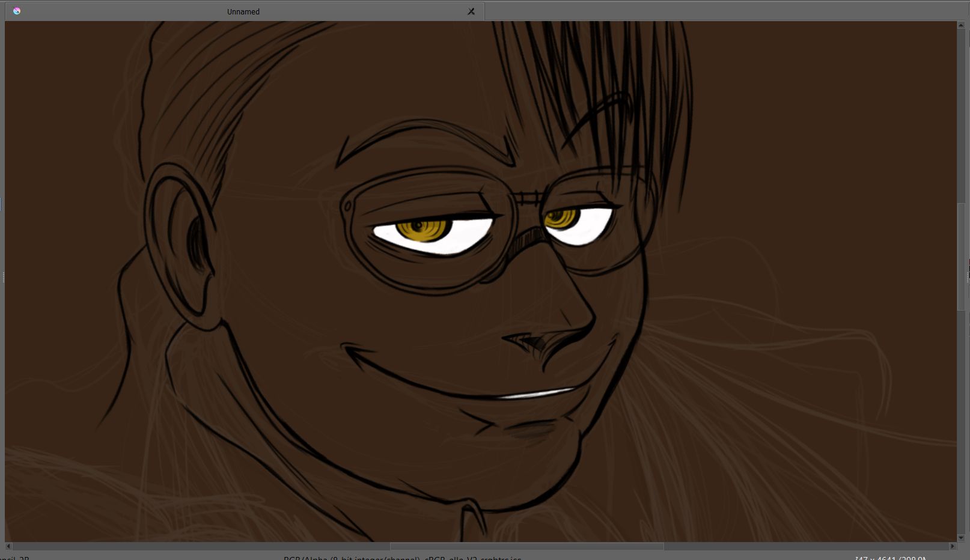970x560 pixels.
Task: Click the horizontal scrollbar thumb
Action: pos(526,546)
